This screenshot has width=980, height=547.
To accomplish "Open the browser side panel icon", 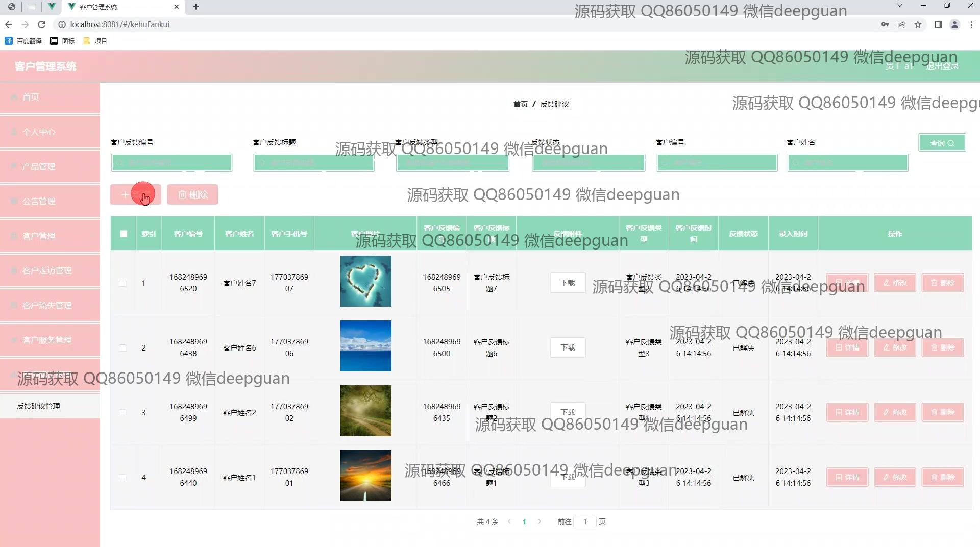I will pyautogui.click(x=938, y=24).
